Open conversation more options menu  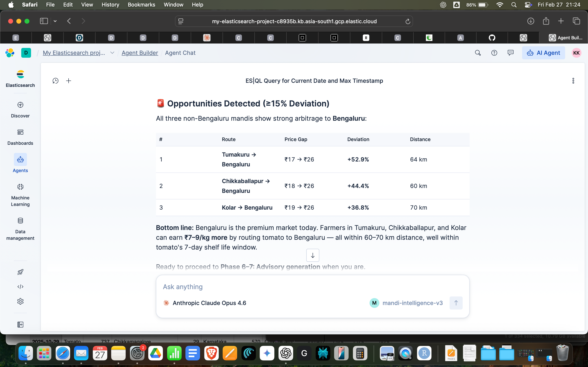click(x=573, y=81)
